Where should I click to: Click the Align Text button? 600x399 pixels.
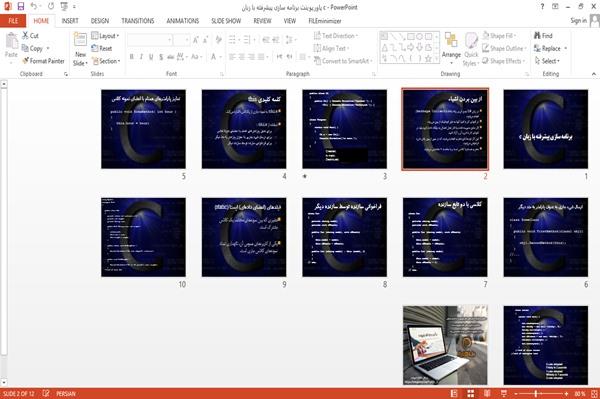point(331,48)
